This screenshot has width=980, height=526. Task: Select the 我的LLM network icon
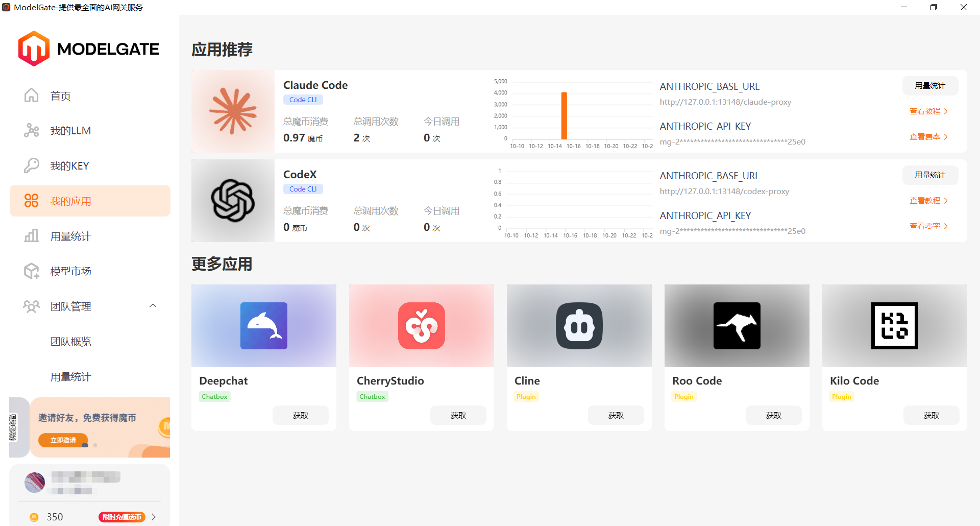32,131
